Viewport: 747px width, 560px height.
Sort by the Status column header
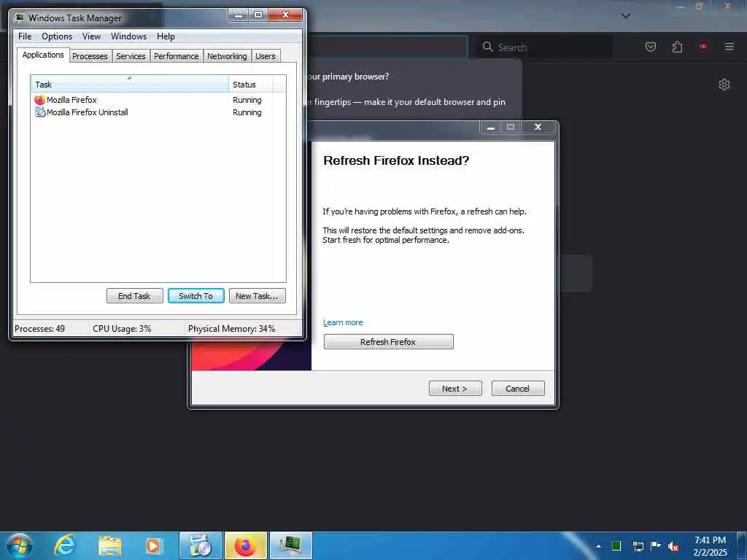(251, 85)
